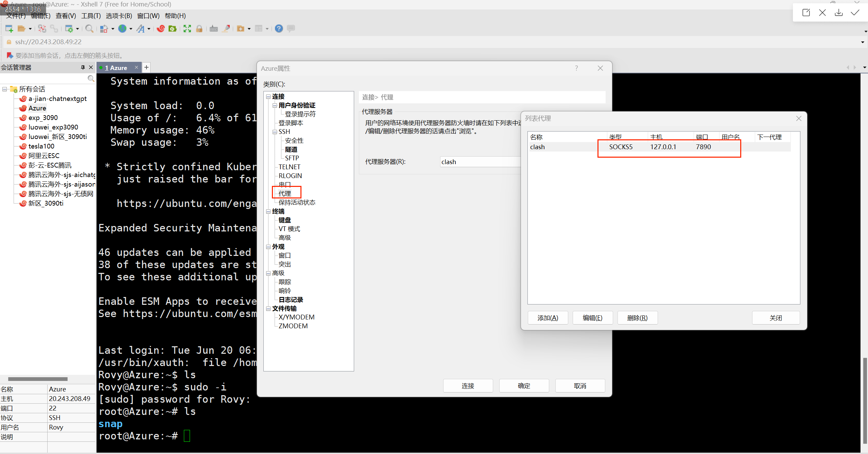The width and height of the screenshot is (868, 454).
Task: Open the Help question mark icon
Action: pyautogui.click(x=279, y=29)
